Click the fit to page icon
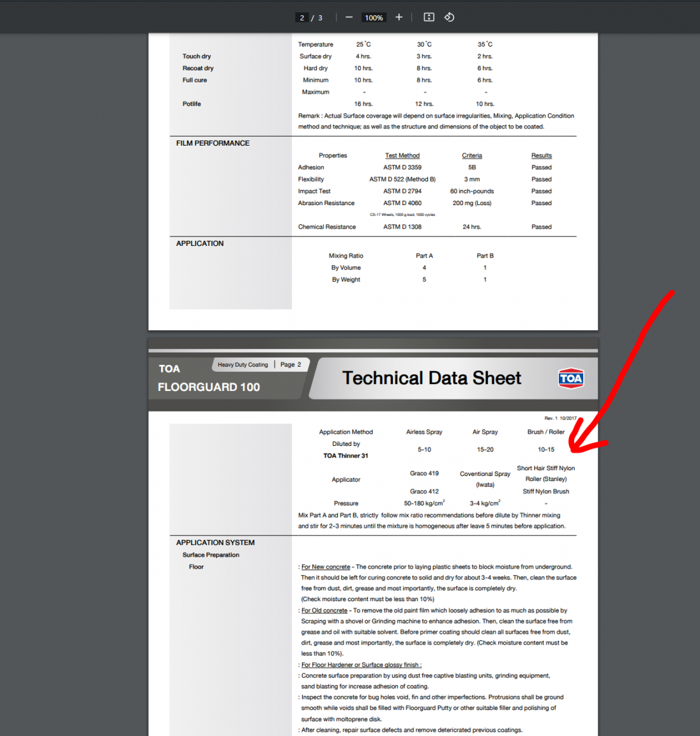This screenshot has height=736, width=700. click(429, 17)
